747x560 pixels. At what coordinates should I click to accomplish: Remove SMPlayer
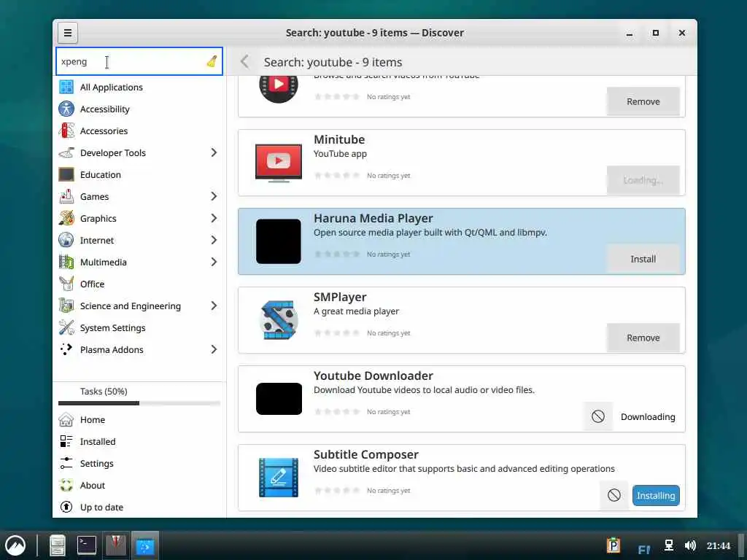pyautogui.click(x=643, y=338)
